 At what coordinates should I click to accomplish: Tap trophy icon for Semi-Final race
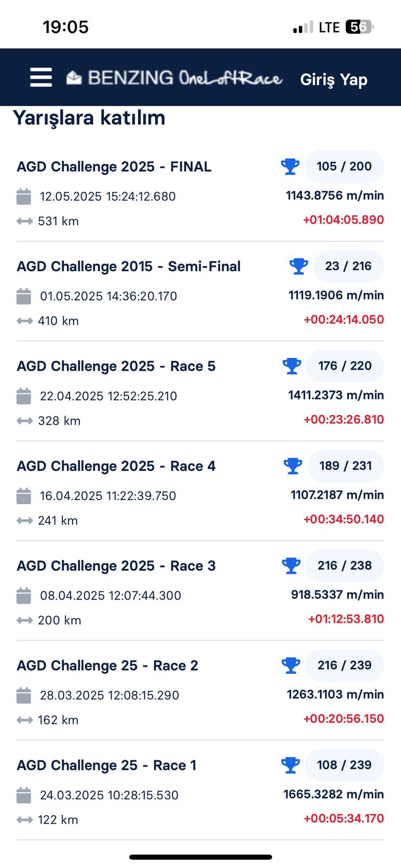(298, 266)
